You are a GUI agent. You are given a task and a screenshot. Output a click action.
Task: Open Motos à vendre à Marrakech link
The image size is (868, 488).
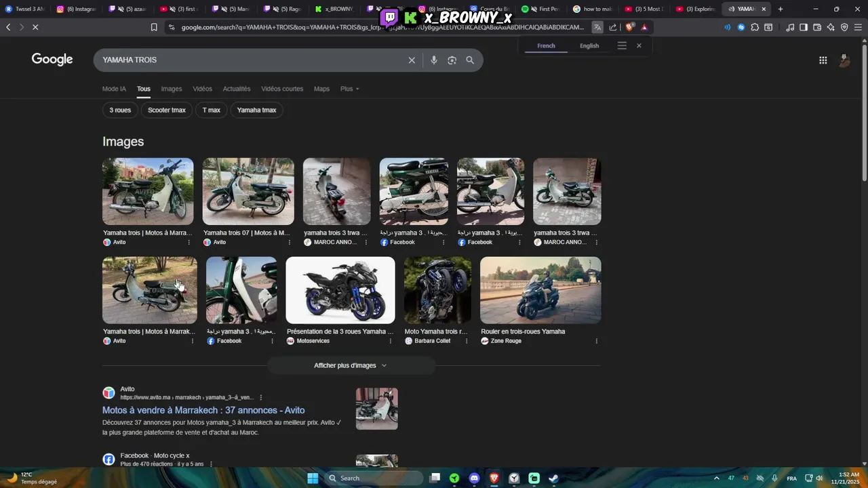coord(203,410)
